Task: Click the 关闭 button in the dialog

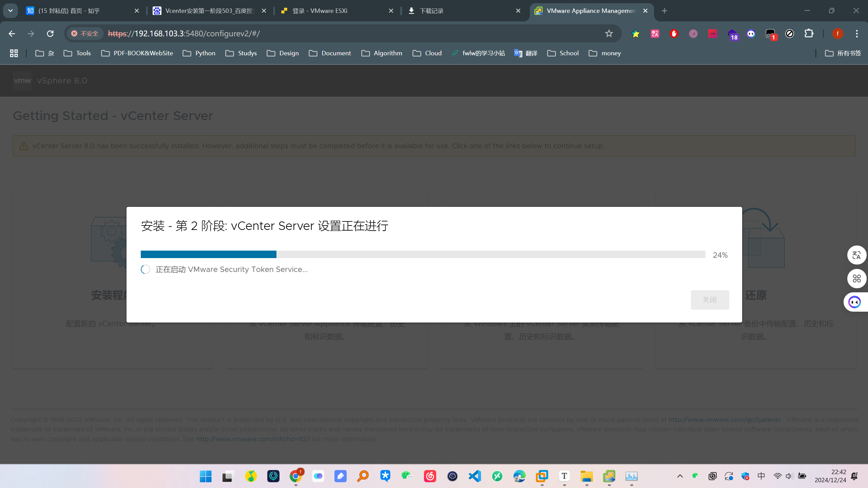Action: coord(710,300)
